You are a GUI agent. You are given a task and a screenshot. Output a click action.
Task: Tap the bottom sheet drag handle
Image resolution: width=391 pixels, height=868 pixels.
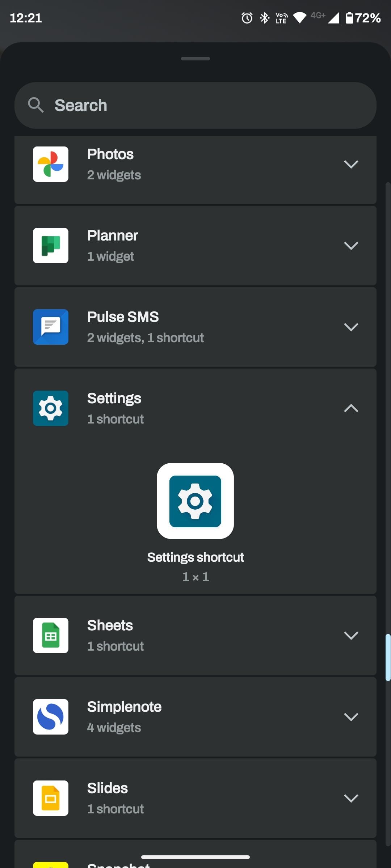pos(195,59)
